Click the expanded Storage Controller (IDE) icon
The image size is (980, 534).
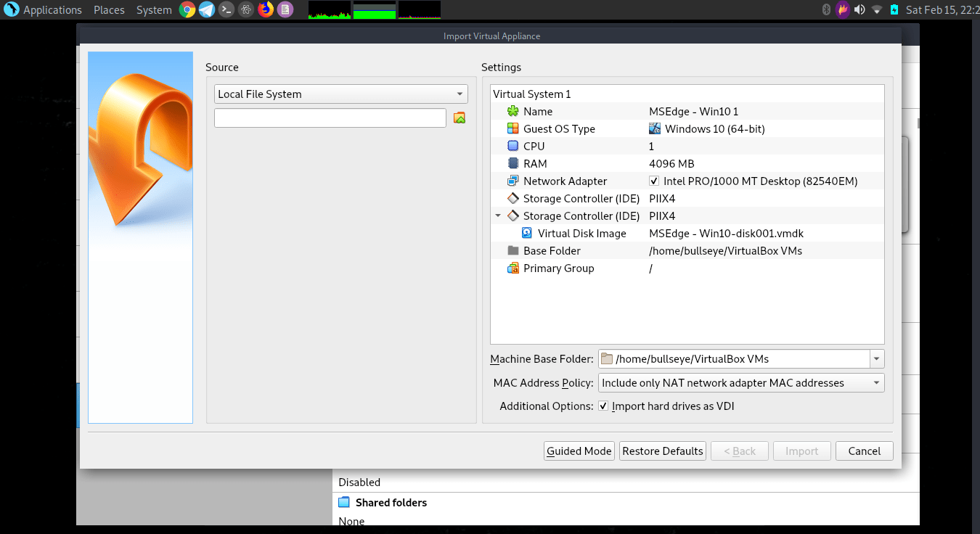click(513, 215)
